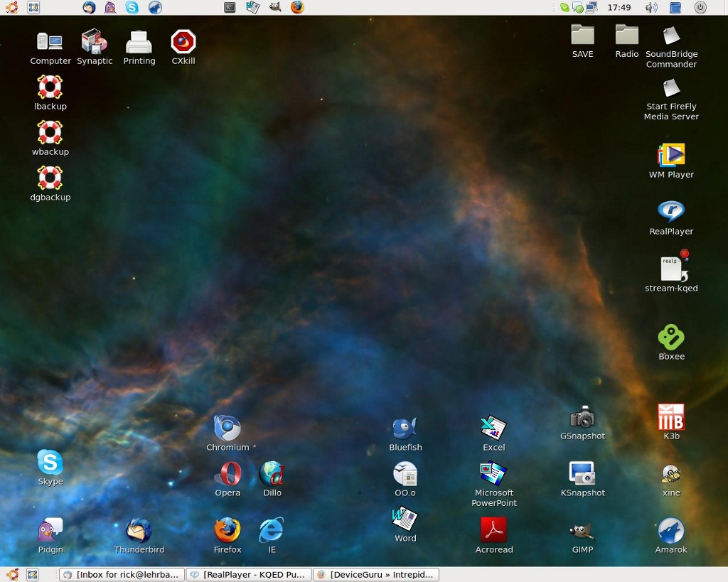Select Start FireFly Media Server launcher
728x582 pixels.
point(671,88)
